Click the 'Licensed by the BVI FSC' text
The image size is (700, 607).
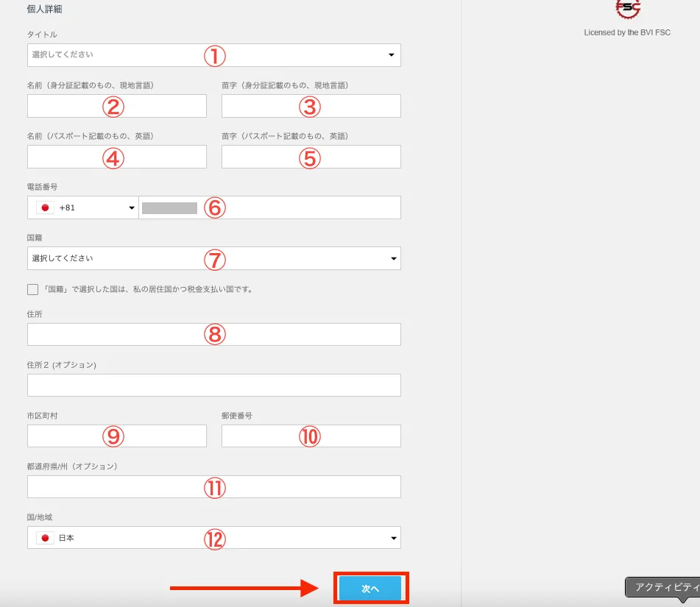pos(627,32)
